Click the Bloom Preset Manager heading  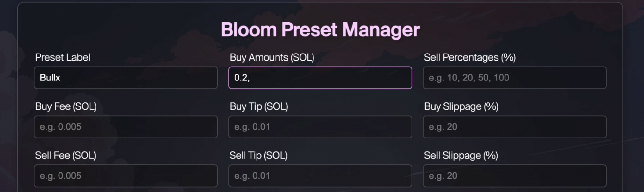(x=320, y=30)
